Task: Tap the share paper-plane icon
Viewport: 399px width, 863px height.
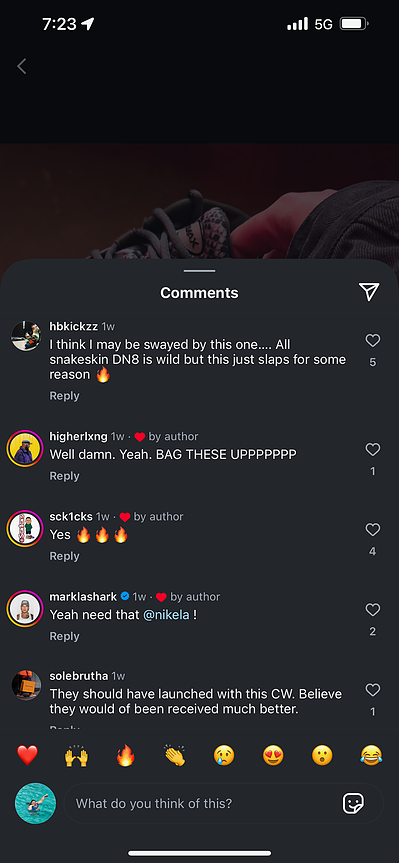Action: (369, 292)
